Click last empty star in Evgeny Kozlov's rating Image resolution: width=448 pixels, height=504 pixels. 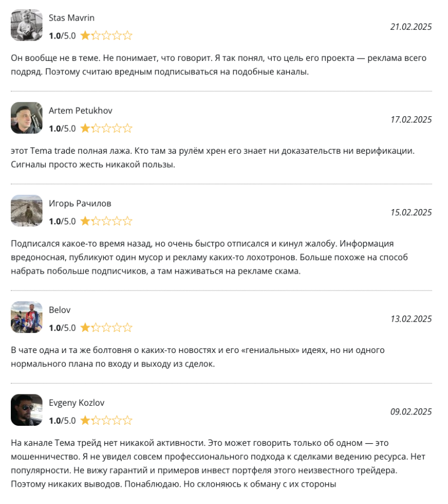tap(127, 421)
